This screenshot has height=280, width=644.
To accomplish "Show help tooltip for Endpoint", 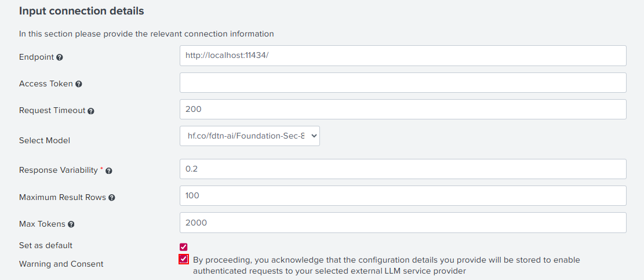I will point(59,57).
